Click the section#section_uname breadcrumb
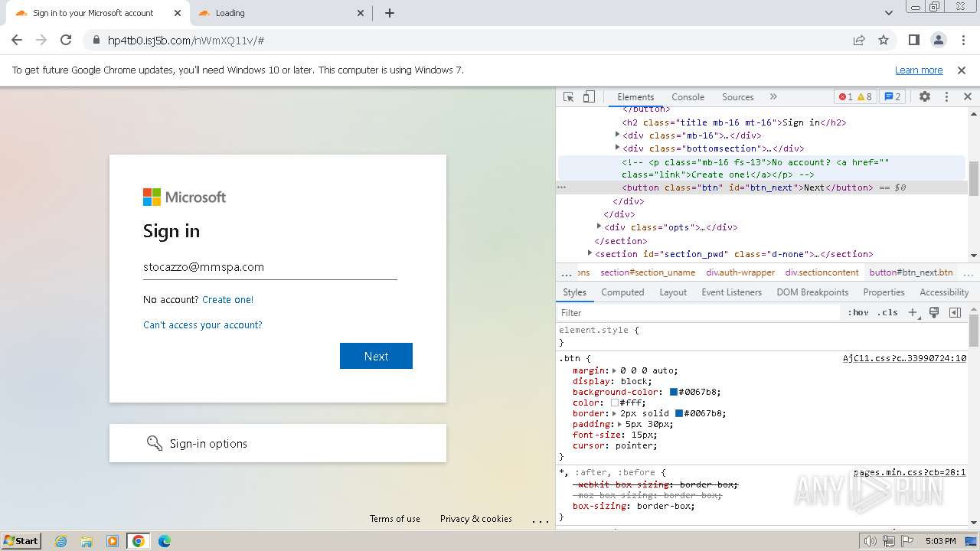 point(648,272)
